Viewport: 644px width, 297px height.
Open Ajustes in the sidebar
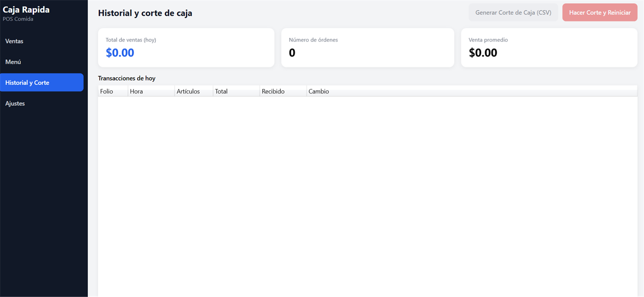(x=41, y=103)
